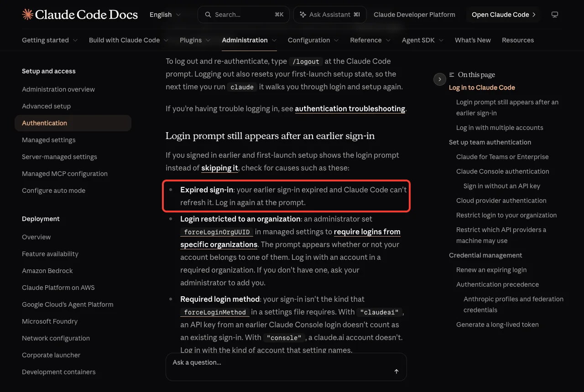
Task: Open the Claude Developer Platform link
Action: pyautogui.click(x=414, y=15)
